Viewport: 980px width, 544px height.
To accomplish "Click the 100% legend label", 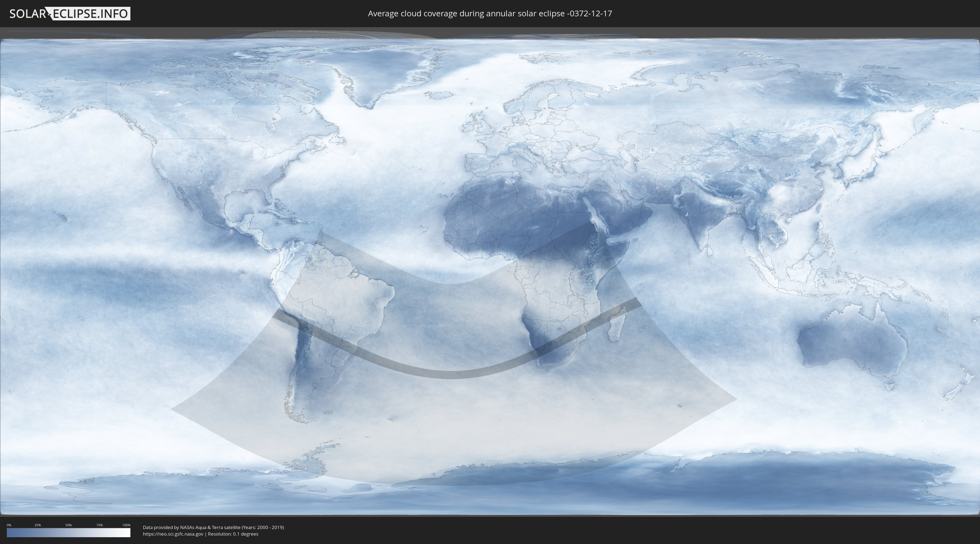I will (126, 525).
